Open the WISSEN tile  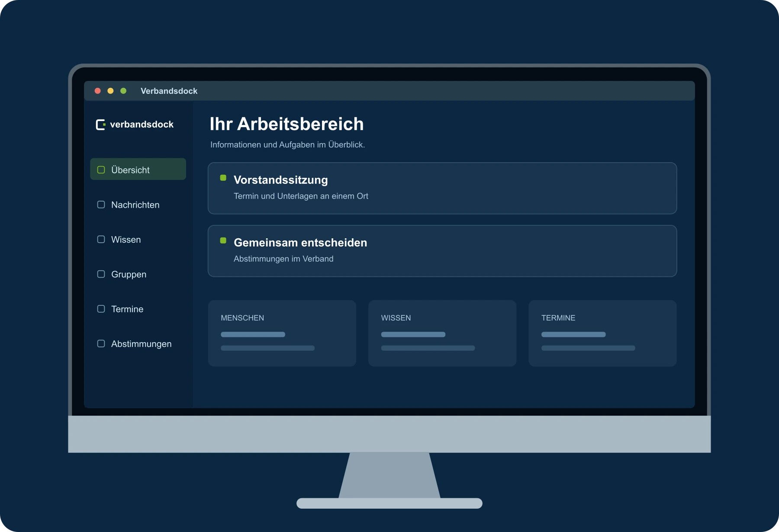click(x=442, y=333)
